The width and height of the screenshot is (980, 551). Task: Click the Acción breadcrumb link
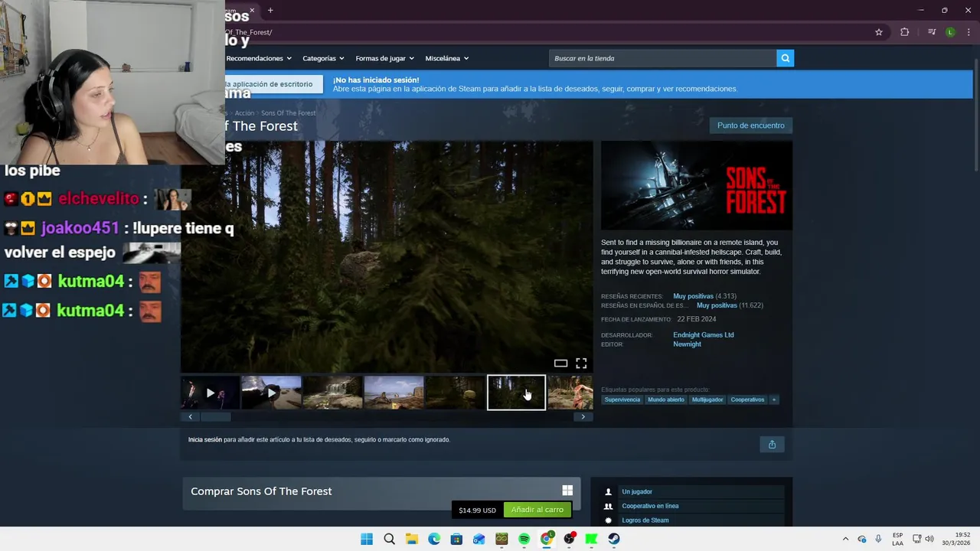coord(244,113)
